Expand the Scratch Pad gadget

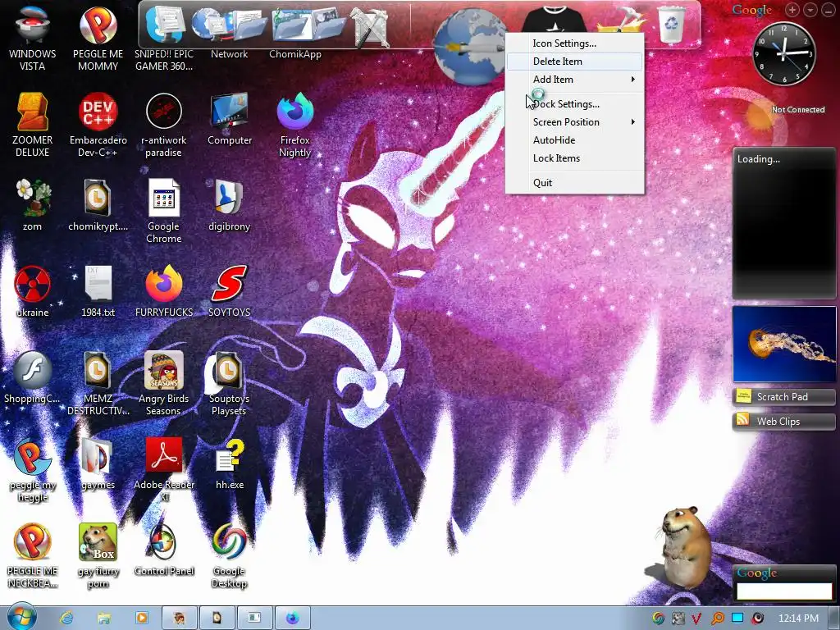(x=783, y=397)
